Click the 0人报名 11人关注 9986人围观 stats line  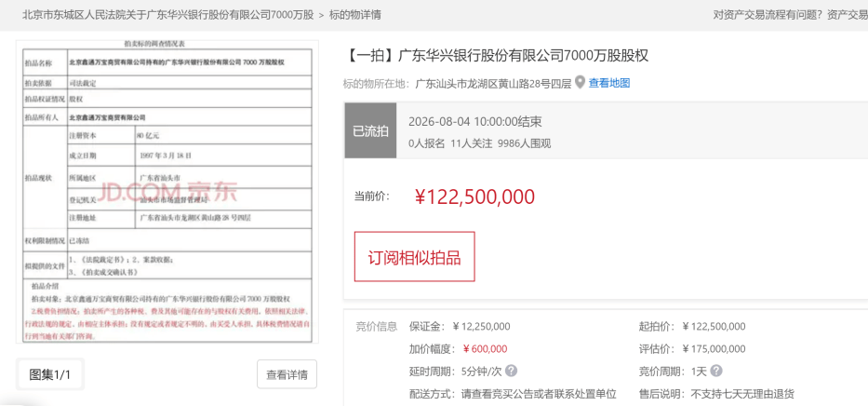pyautogui.click(x=479, y=143)
